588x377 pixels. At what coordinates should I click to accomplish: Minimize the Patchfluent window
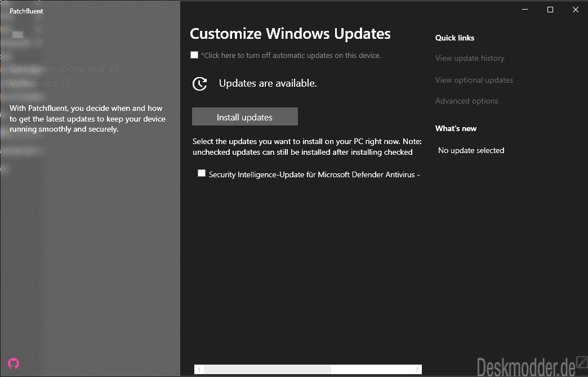point(525,10)
